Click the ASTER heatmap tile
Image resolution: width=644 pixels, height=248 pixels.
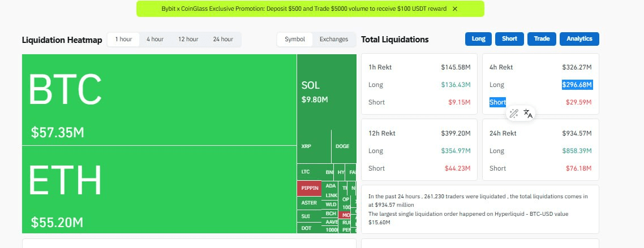(310, 202)
